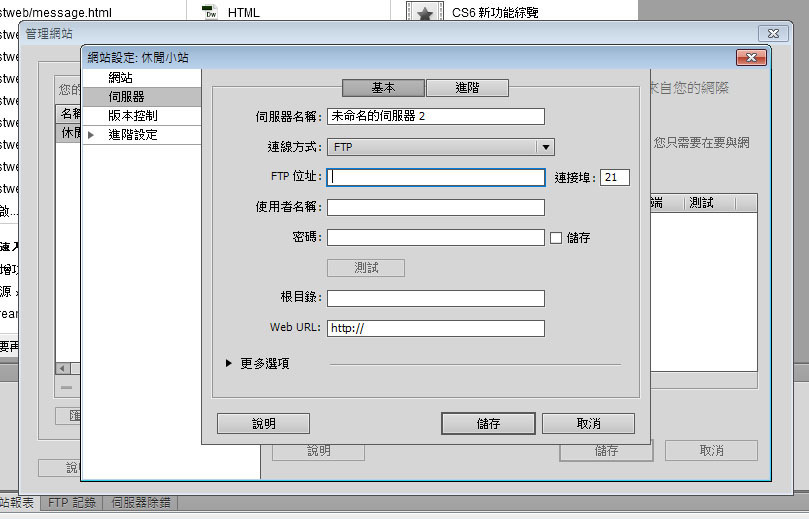Click the 連接埠 port field
The image size is (809, 519).
tap(614, 177)
